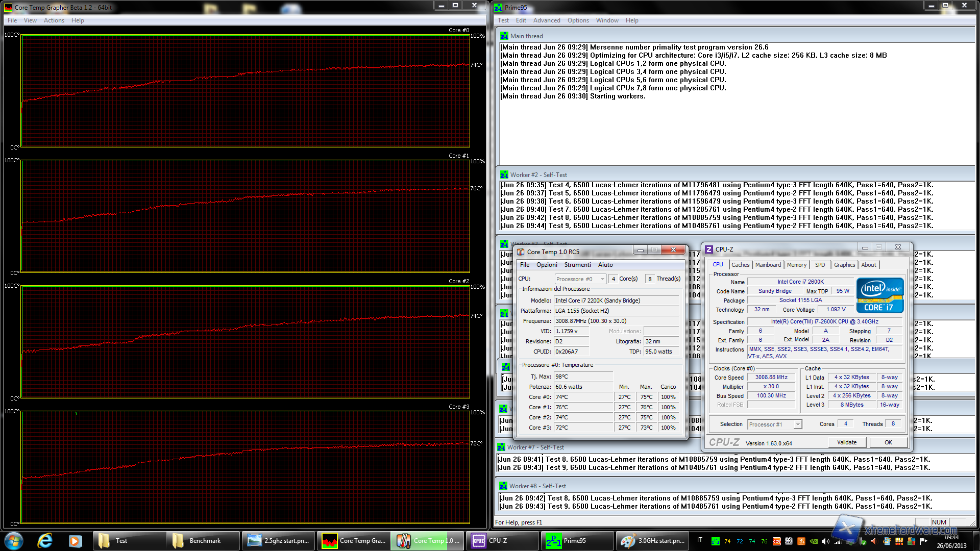Open the Caches tab in CPU-Z
Image resolution: width=980 pixels, height=551 pixels.
(740, 265)
